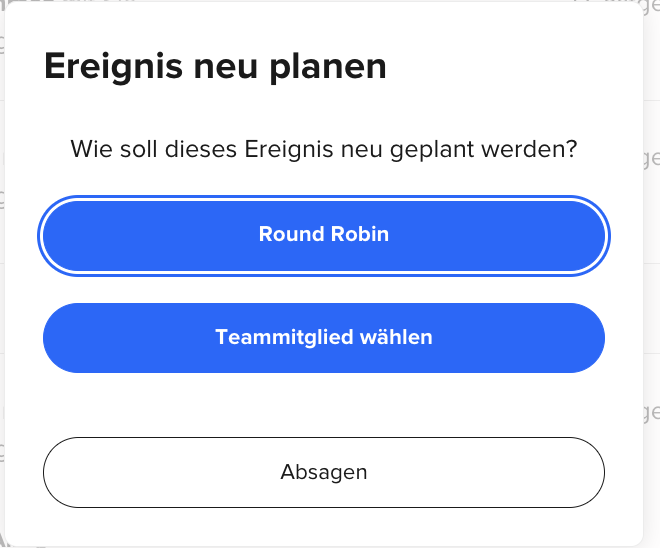The height and width of the screenshot is (548, 660).
Task: Cancel the dialog with Absagen
Action: pyautogui.click(x=324, y=472)
